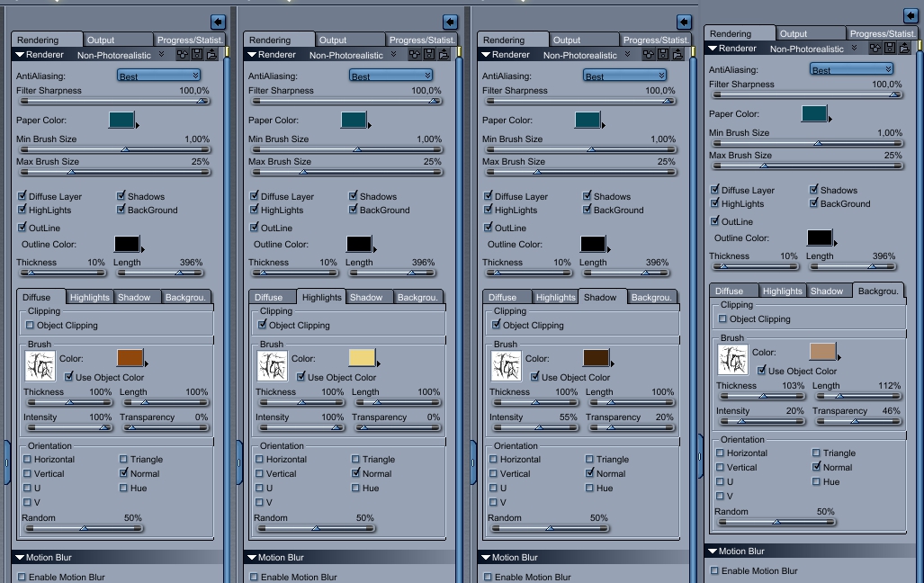The height and width of the screenshot is (583, 924).
Task: Click the teal Paper Color swatch in the Shadow panel
Action: coord(588,120)
